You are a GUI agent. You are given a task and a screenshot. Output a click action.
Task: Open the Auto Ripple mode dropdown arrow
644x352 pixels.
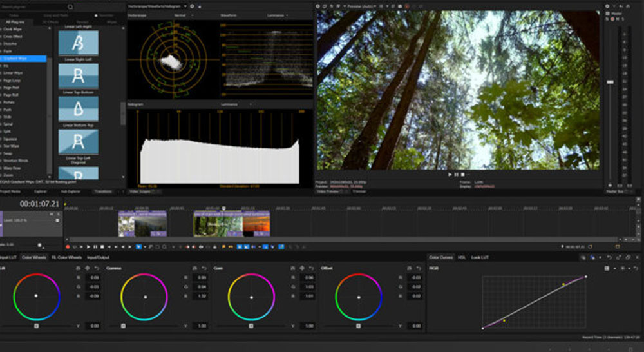[x=259, y=247]
